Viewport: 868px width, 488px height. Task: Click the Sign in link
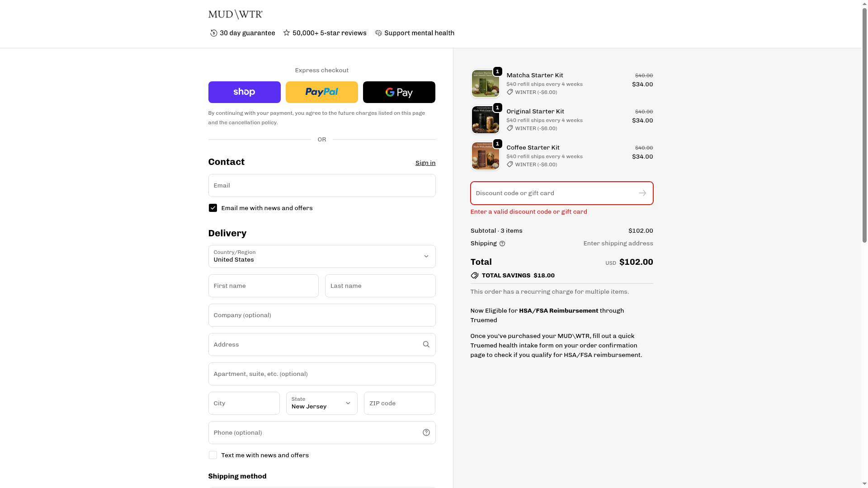[425, 163]
